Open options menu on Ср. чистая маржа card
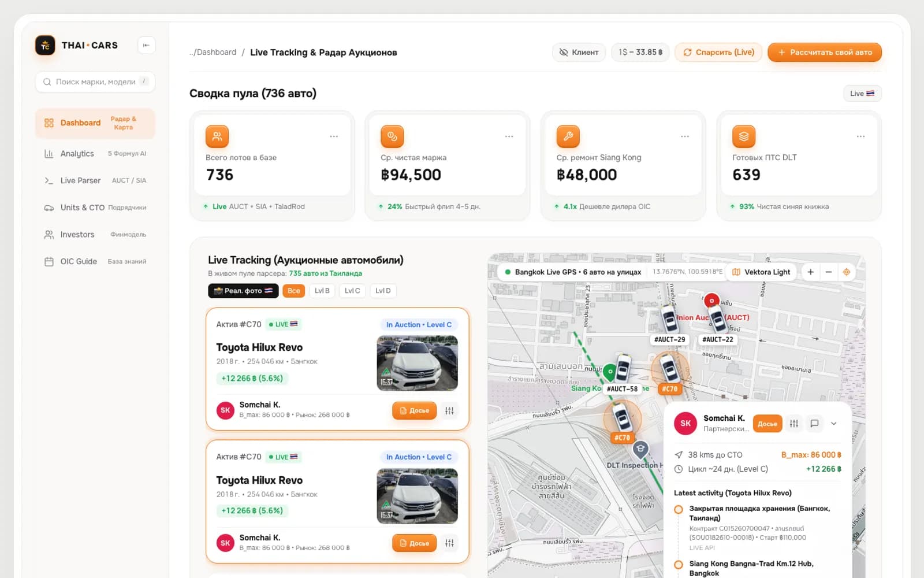 [x=509, y=136]
